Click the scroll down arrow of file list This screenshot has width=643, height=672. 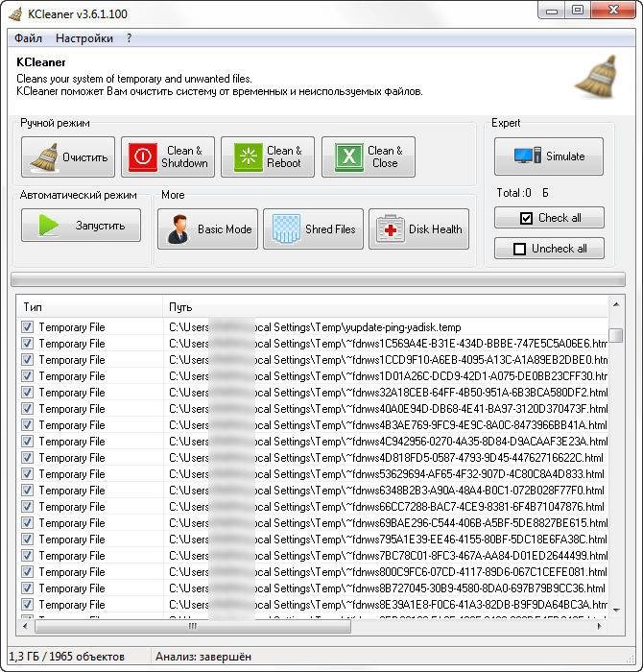coord(616,610)
